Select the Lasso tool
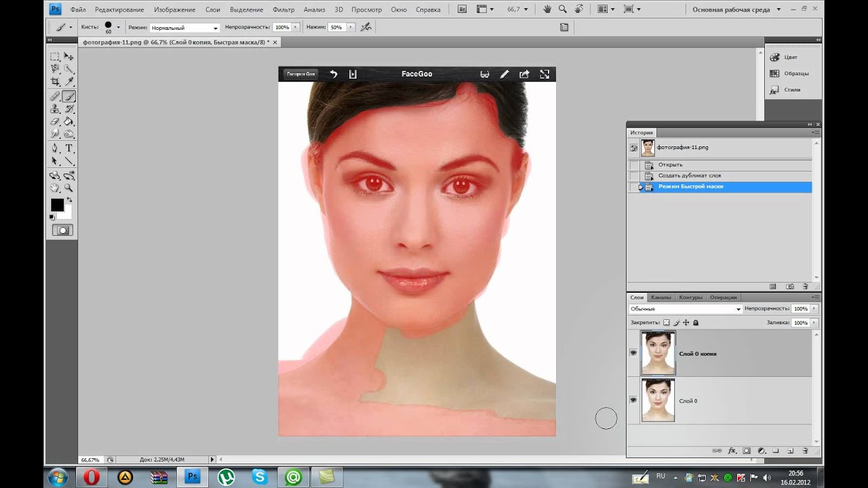 [55, 69]
